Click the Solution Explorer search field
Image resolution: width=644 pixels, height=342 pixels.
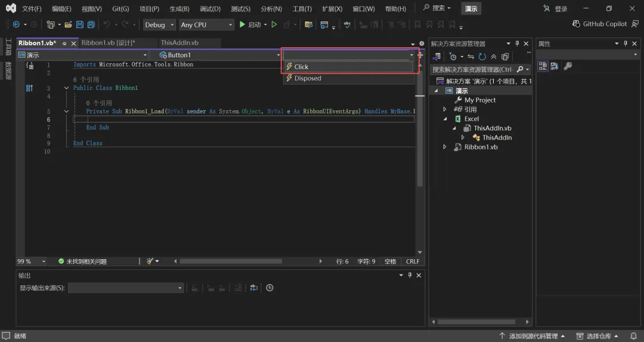(472, 69)
